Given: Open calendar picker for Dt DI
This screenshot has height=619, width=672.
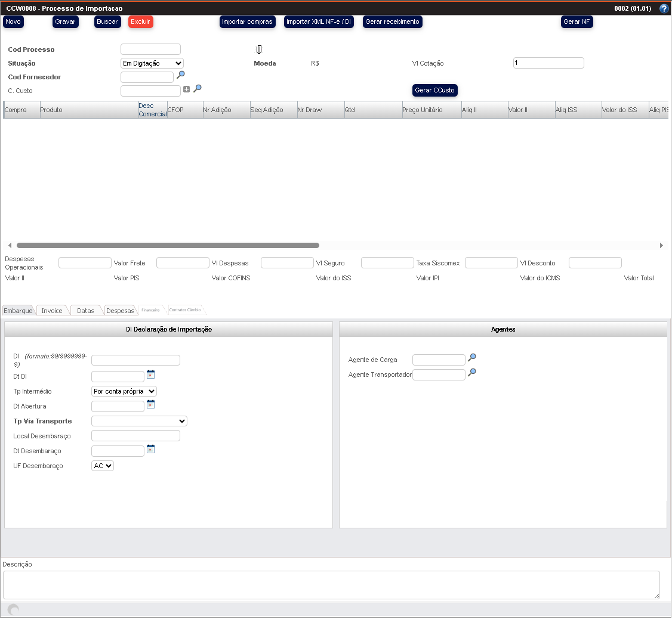Looking at the screenshot, I should [151, 375].
